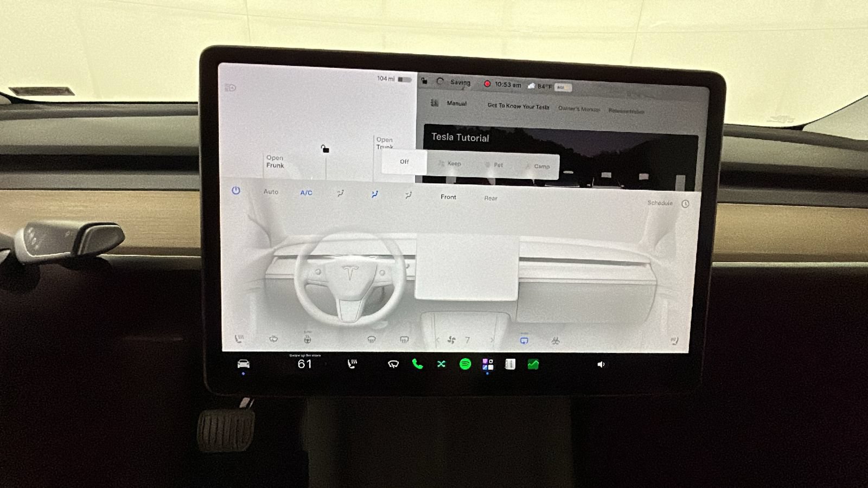Open seat heater icon in the black dock
The width and height of the screenshot is (868, 488).
352,364
